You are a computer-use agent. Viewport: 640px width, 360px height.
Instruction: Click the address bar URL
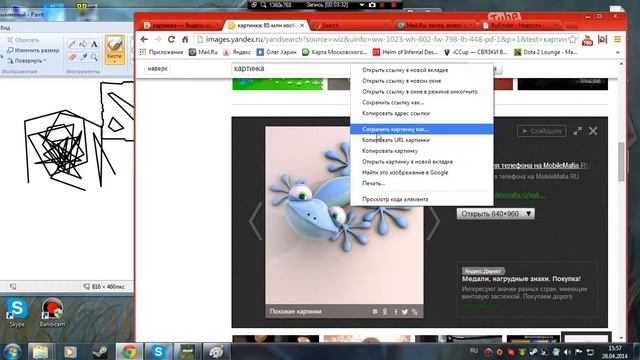386,40
